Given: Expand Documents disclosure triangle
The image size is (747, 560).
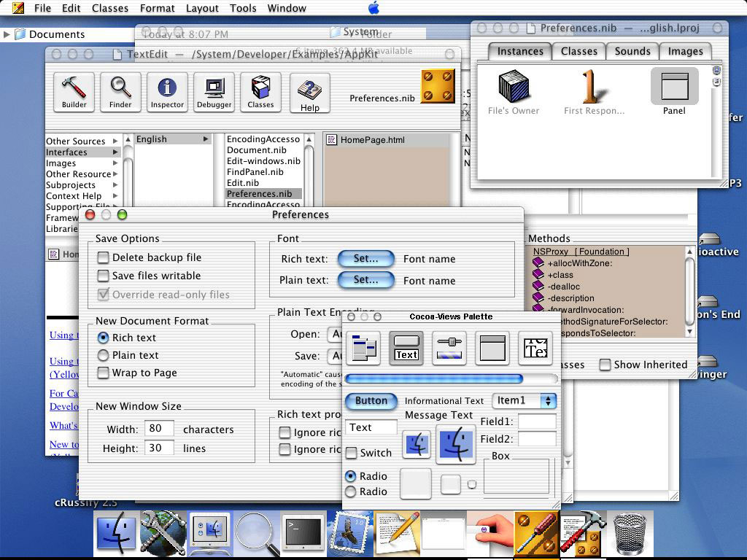Looking at the screenshot, I should [6, 34].
